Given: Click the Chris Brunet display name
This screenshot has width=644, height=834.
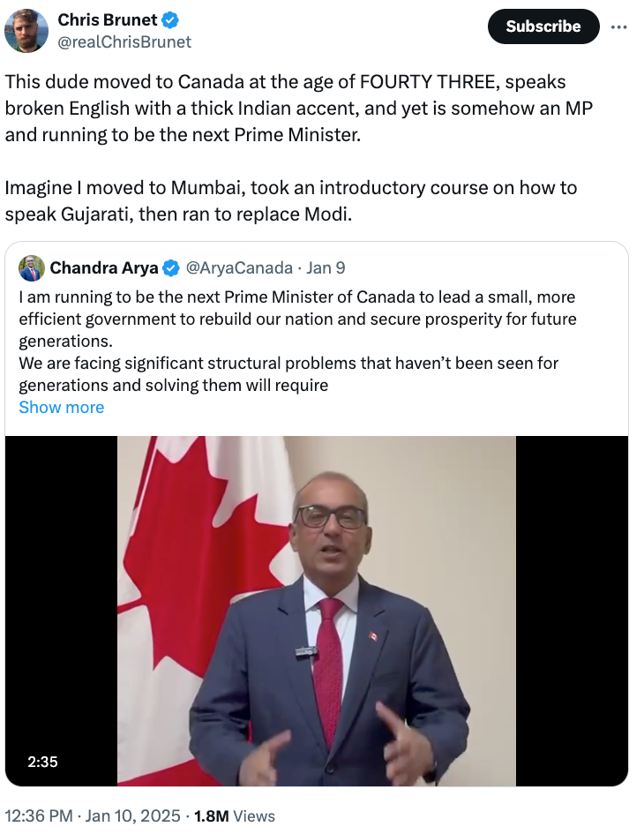Looking at the screenshot, I should (x=108, y=20).
